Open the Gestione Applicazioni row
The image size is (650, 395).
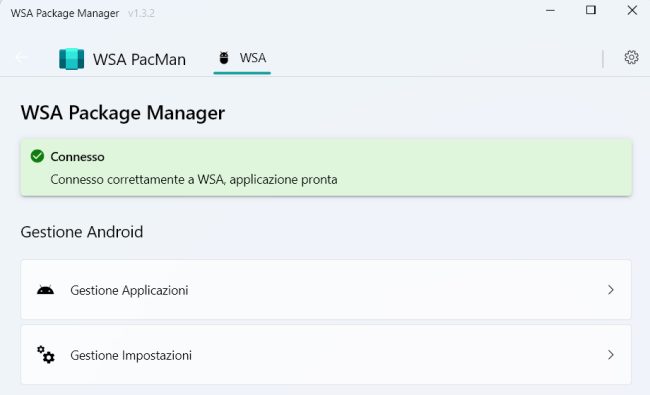[x=326, y=290]
